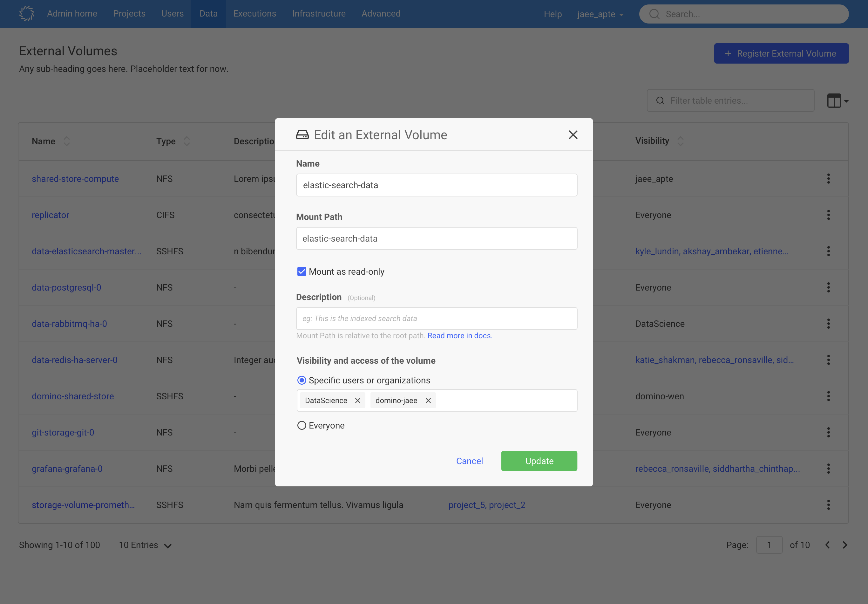Open row menu for storage-volume-prometh
868x604 pixels.
[x=828, y=505]
